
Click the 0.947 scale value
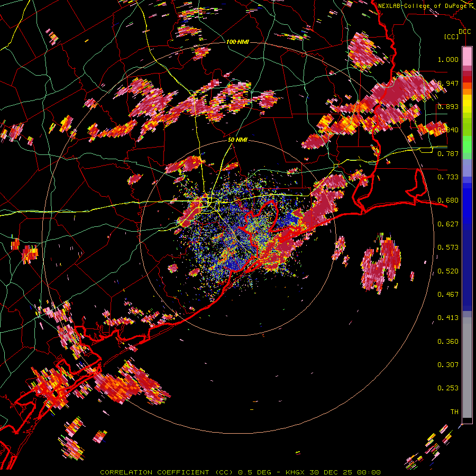pos(448,83)
